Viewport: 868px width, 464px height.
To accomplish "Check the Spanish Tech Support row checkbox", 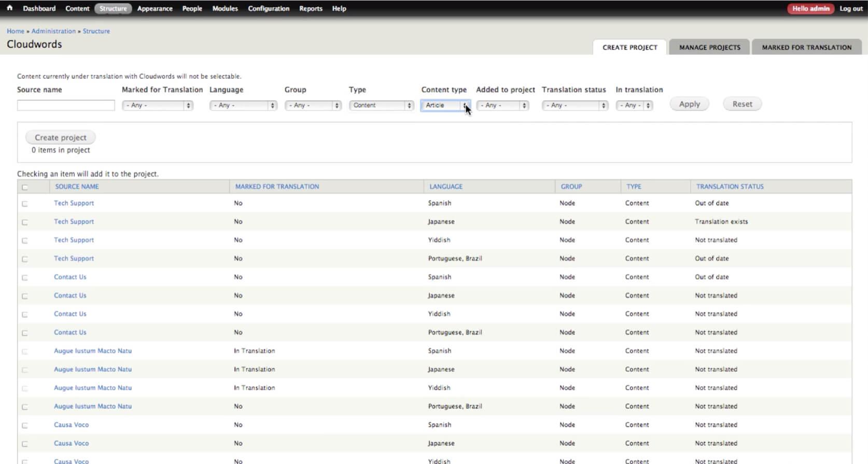I will click(25, 204).
